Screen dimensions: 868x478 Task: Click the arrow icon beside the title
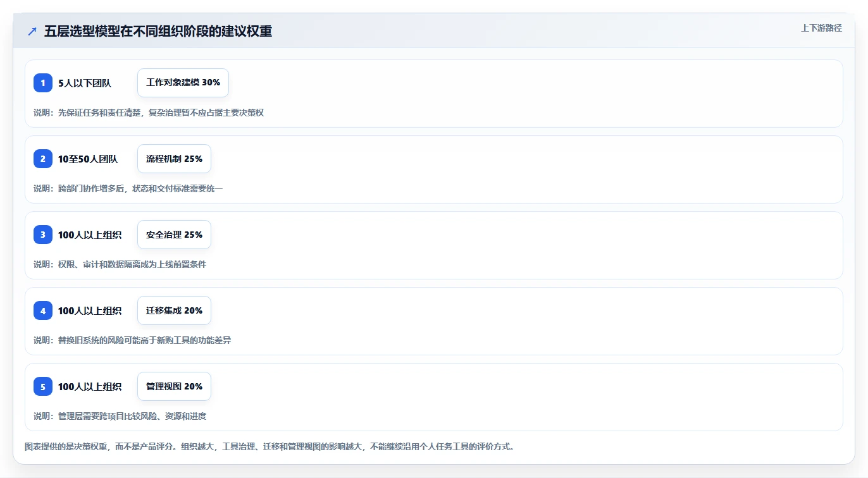coord(32,31)
